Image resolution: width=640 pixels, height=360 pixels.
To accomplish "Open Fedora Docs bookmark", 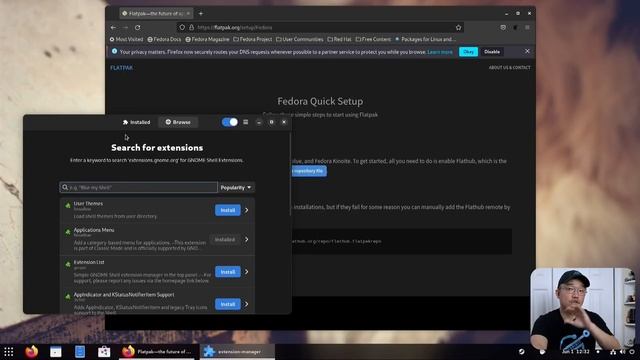I will (164, 39).
